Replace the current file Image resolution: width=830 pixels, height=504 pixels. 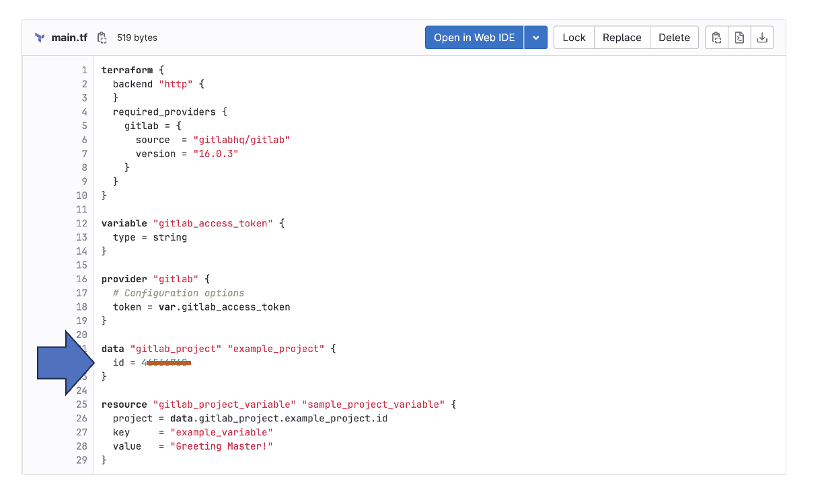[x=621, y=38]
